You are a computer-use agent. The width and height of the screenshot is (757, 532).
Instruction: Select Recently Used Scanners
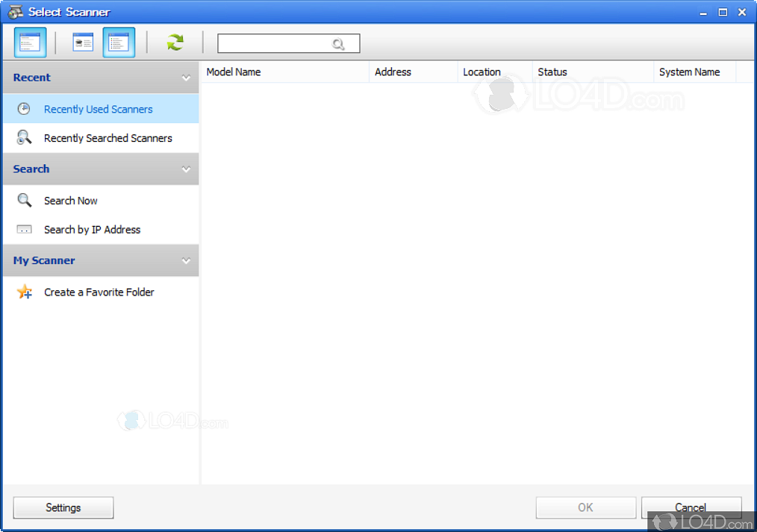pyautogui.click(x=101, y=109)
